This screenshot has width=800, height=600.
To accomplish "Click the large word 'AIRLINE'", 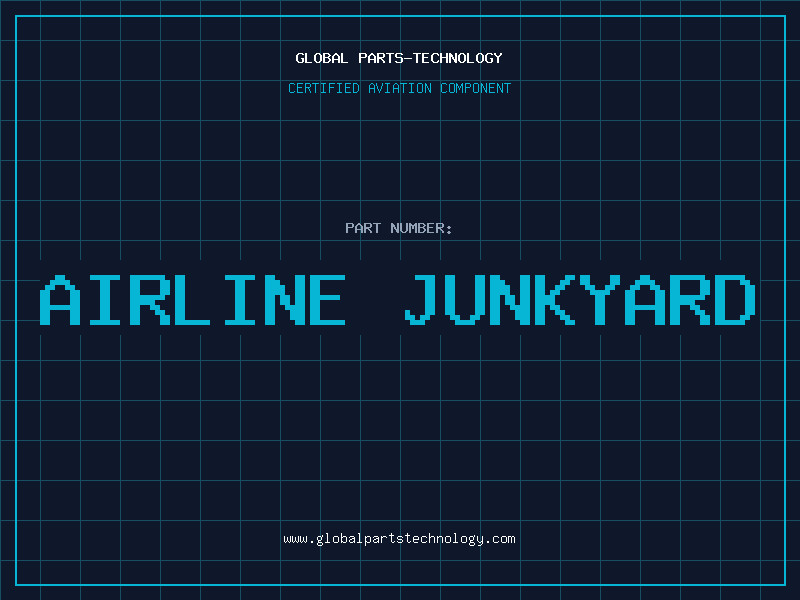I will click(193, 299).
